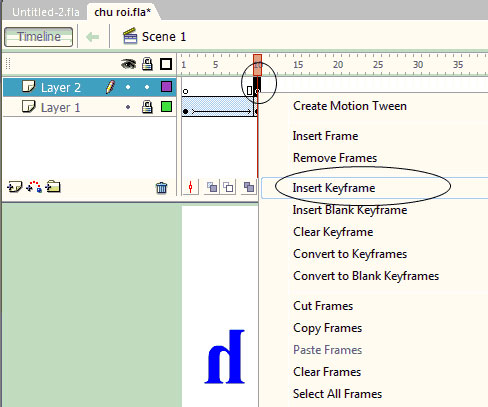
Task: Unlock Layer 1 via padlock icon
Action: pos(147,107)
